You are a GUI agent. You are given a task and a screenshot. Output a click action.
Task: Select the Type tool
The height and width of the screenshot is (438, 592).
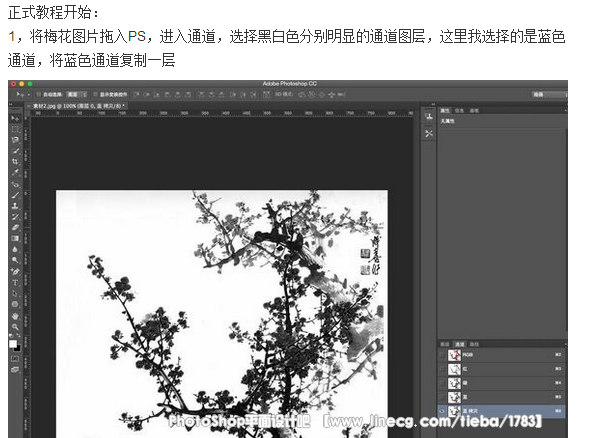pos(15,282)
